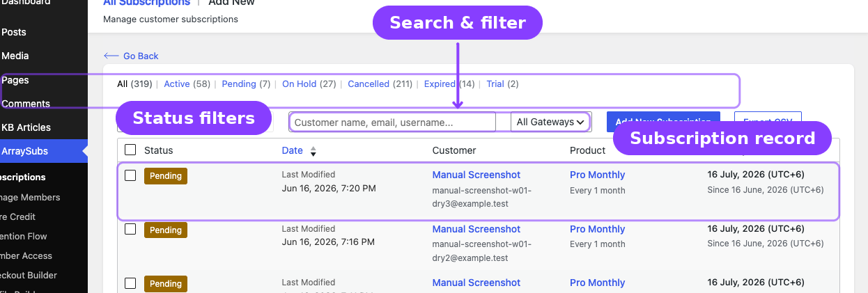Click the Add New header link

[x=232, y=3]
